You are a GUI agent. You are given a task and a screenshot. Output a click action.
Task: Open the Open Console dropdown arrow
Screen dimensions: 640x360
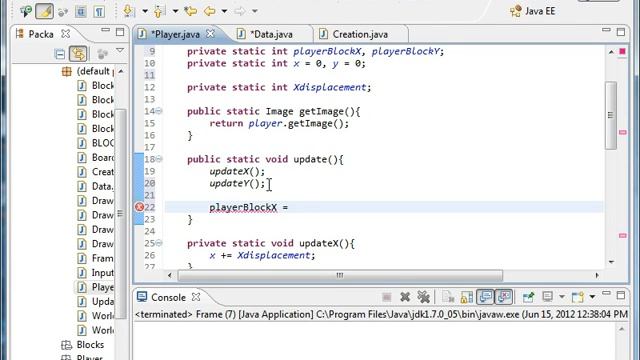[592, 297]
